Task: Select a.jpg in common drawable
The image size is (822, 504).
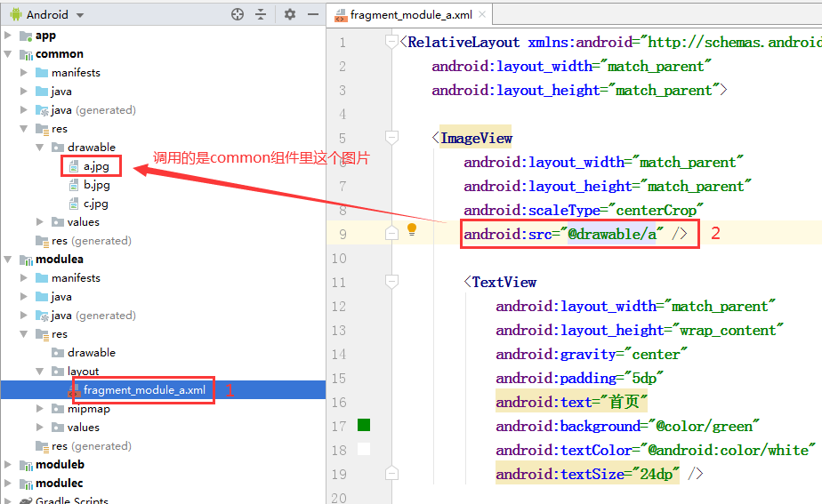Action: tap(96, 166)
